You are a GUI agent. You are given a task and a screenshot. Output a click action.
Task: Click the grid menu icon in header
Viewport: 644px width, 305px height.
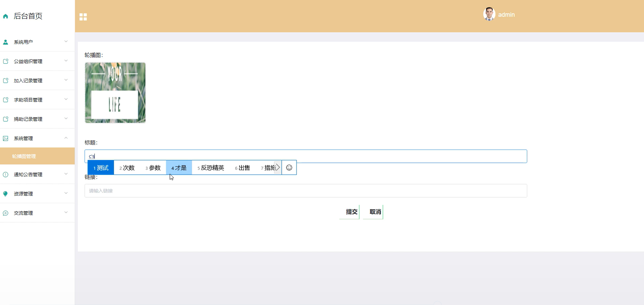click(83, 17)
